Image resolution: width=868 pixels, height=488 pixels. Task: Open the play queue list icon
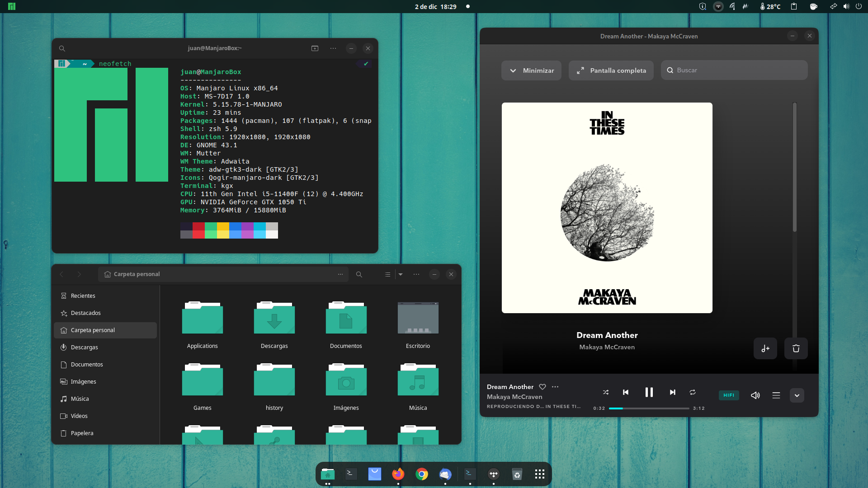coord(776,395)
